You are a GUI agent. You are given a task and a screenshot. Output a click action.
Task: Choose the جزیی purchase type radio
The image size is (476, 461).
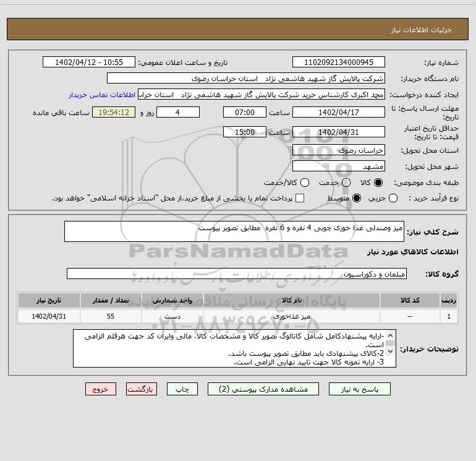click(x=393, y=198)
